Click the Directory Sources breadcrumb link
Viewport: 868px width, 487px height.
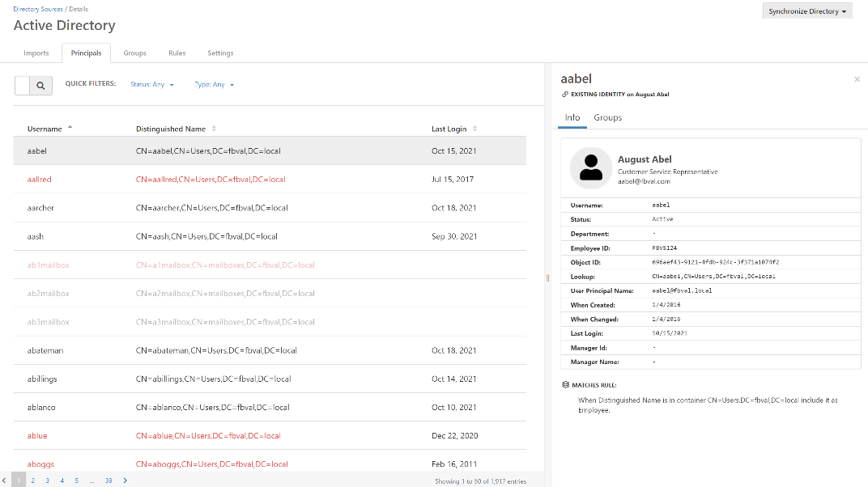coord(38,9)
